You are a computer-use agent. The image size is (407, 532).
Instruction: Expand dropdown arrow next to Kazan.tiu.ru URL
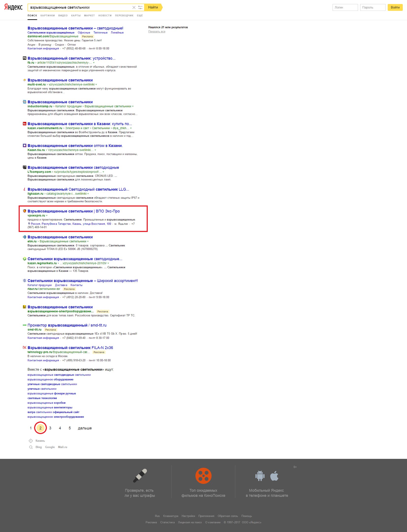[x=95, y=150]
